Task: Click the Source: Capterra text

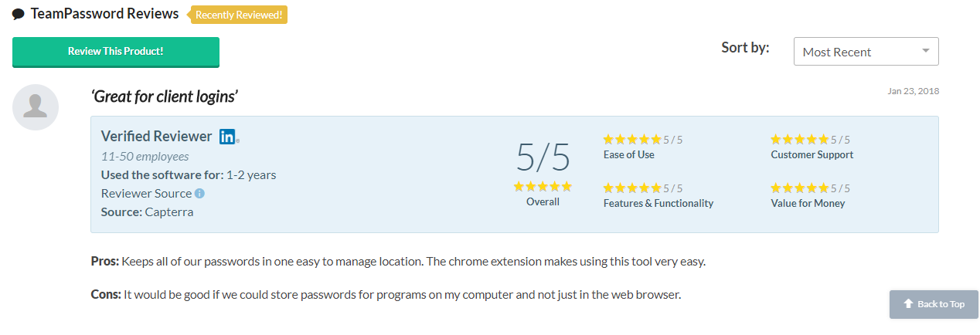Action: [x=147, y=211]
